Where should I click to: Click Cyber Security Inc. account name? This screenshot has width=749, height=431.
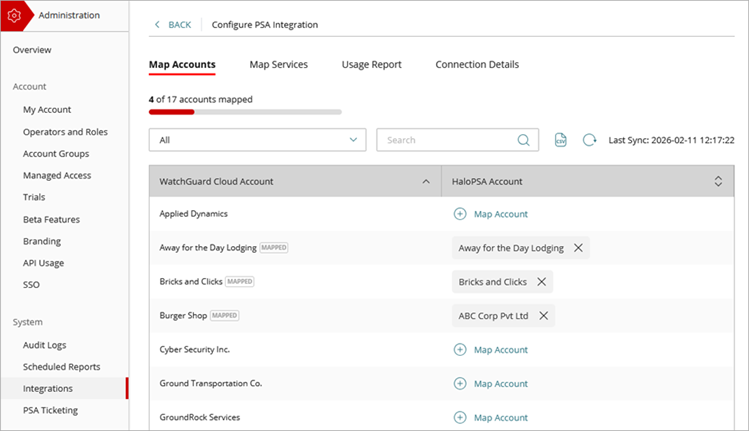point(194,349)
